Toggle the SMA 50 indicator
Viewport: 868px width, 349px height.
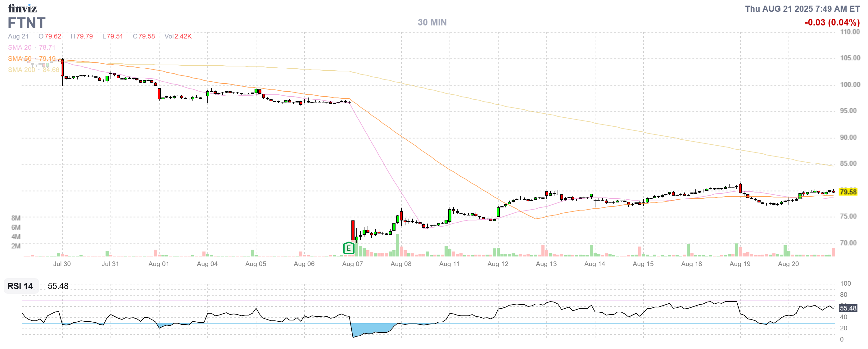click(x=20, y=59)
